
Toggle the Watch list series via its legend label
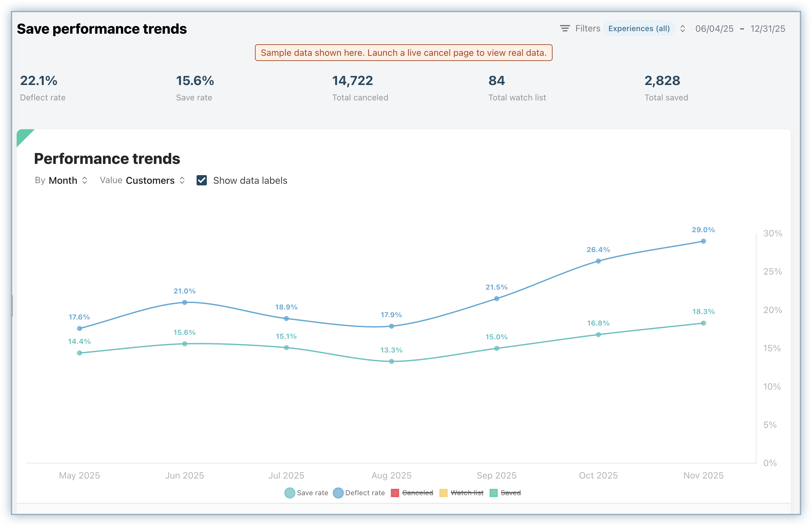pyautogui.click(x=467, y=493)
